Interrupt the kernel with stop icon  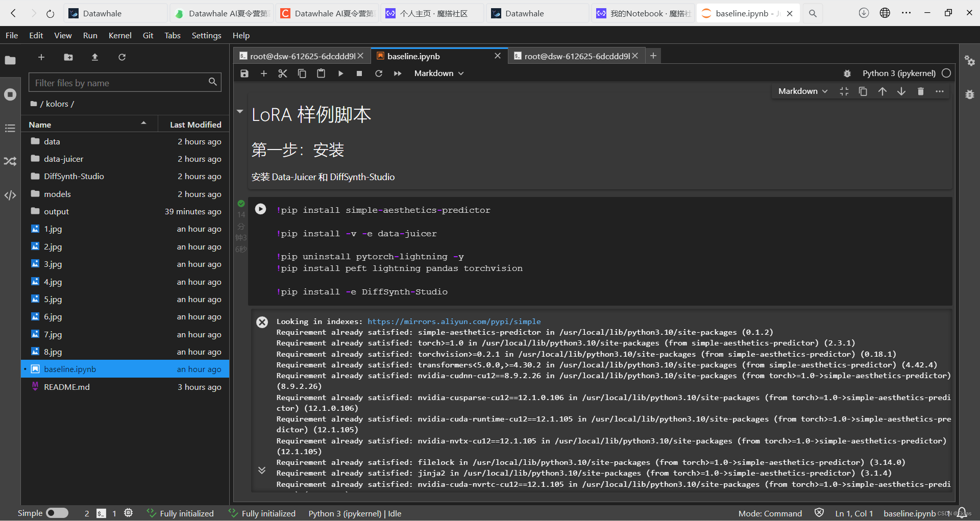pyautogui.click(x=359, y=73)
